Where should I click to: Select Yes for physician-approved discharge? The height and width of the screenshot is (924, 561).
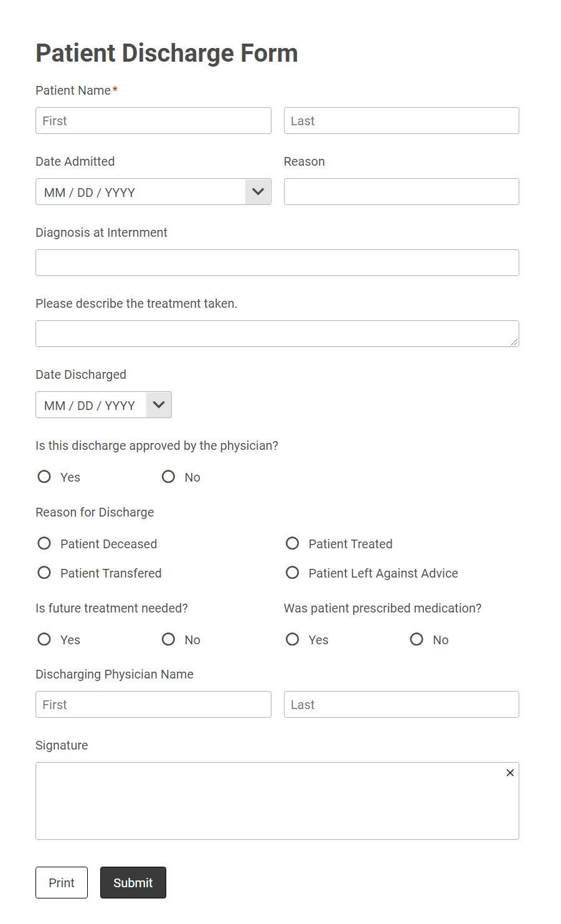pyautogui.click(x=44, y=477)
